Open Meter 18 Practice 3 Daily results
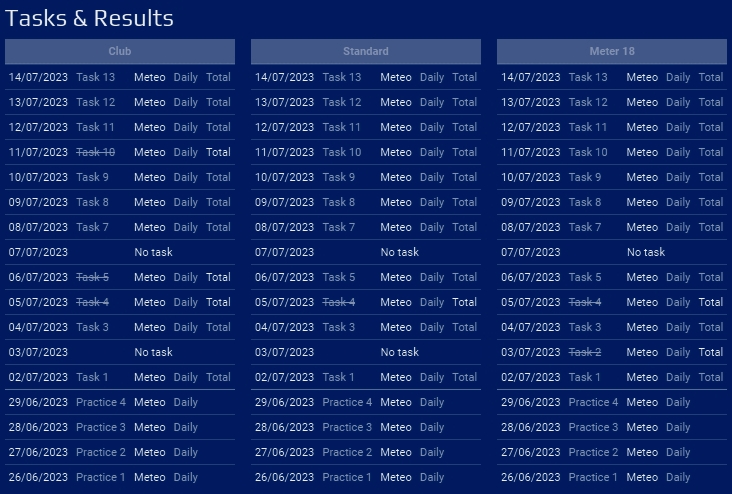The height and width of the screenshot is (494, 732). pyautogui.click(x=678, y=427)
